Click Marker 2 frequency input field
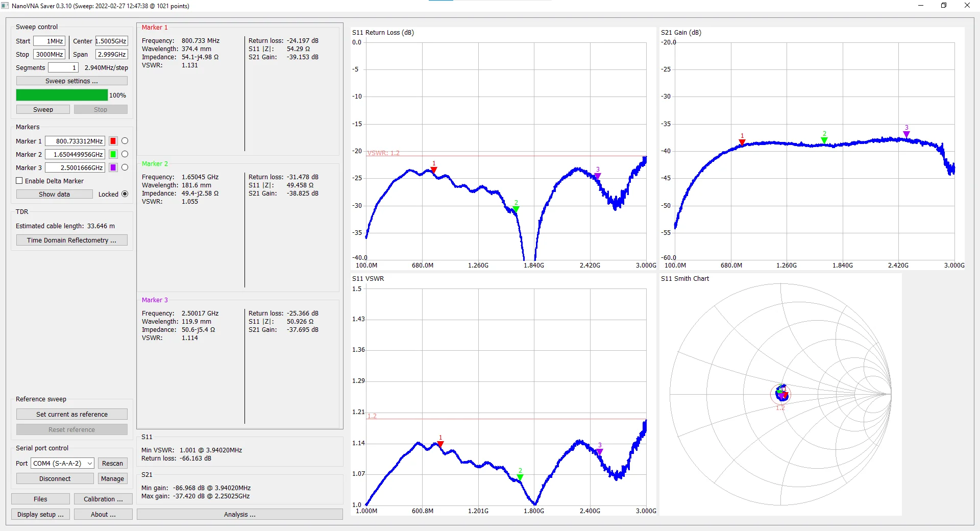The width and height of the screenshot is (980, 531). (x=75, y=154)
